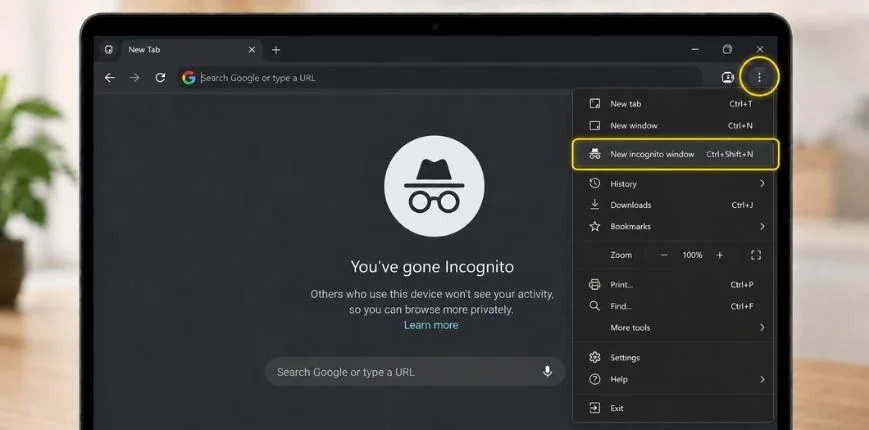Click the Exit door icon
This screenshot has width=869, height=430.
click(595, 408)
